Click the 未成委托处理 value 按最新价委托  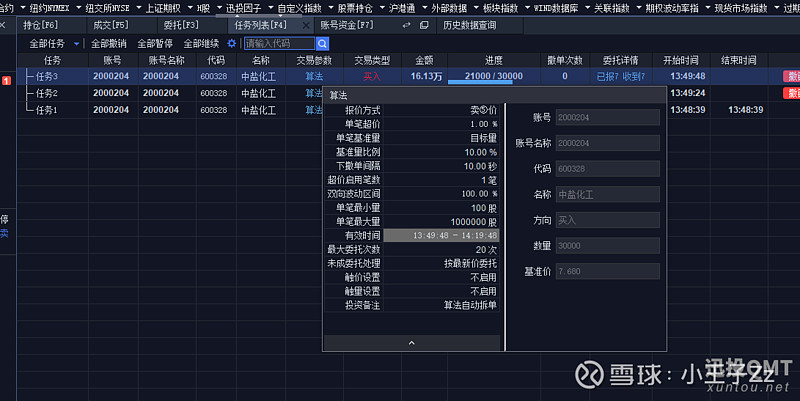470,264
